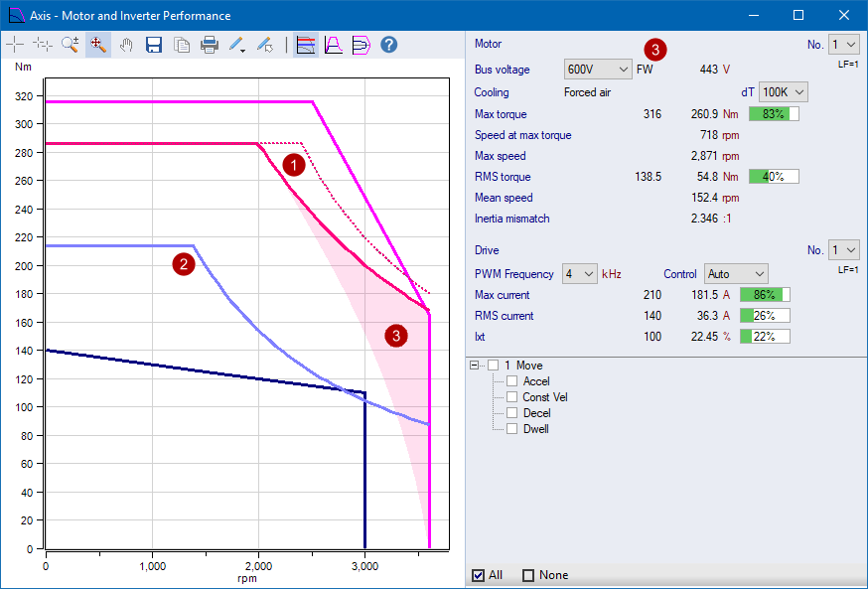
Task: Show the bell-shaped profile curve view
Action: [334, 45]
